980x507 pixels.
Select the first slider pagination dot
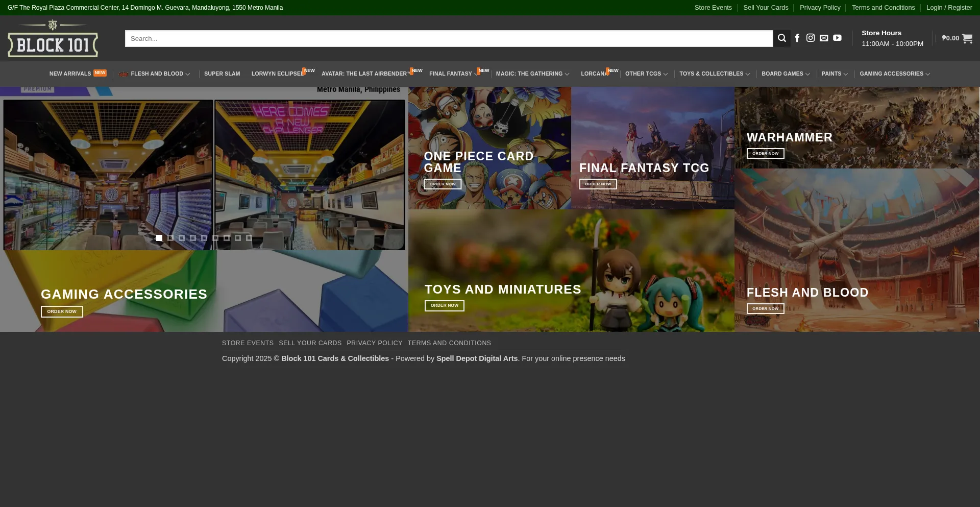(159, 238)
